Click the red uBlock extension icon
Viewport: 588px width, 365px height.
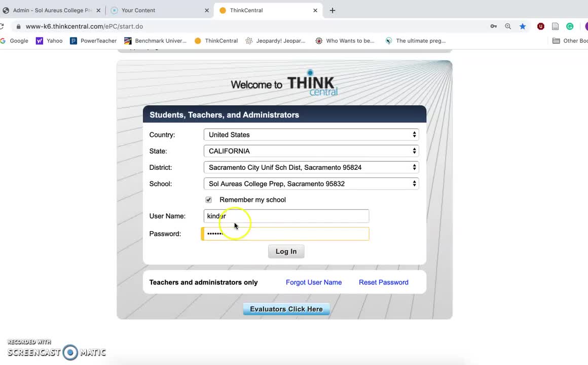(x=540, y=26)
